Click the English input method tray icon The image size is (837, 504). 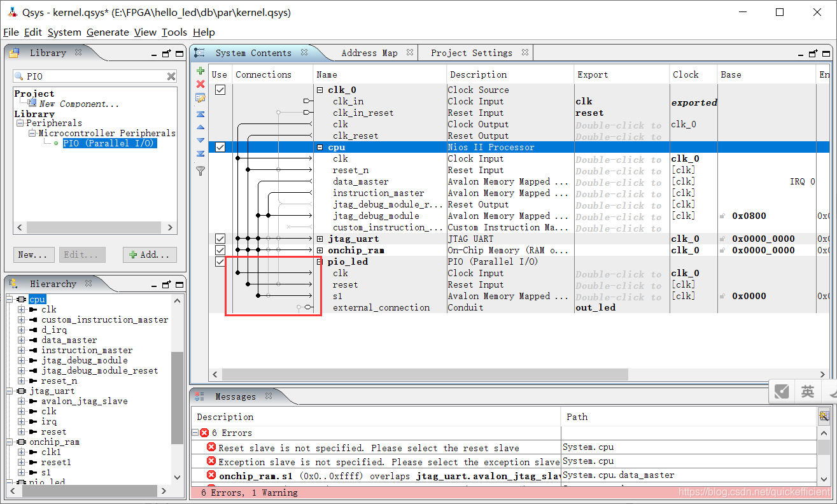pos(807,391)
